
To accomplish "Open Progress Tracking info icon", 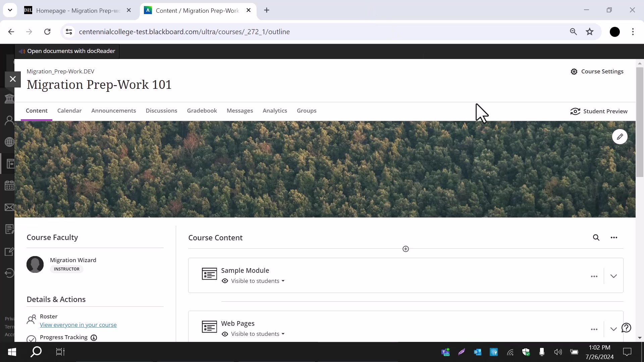I will tap(94, 338).
